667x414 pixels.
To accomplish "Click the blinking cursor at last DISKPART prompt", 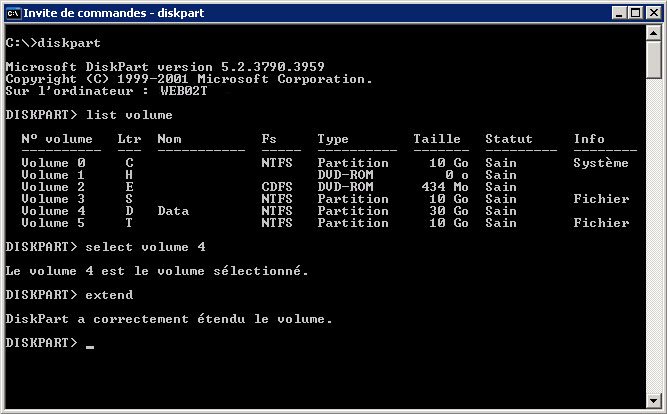I will coord(90,345).
